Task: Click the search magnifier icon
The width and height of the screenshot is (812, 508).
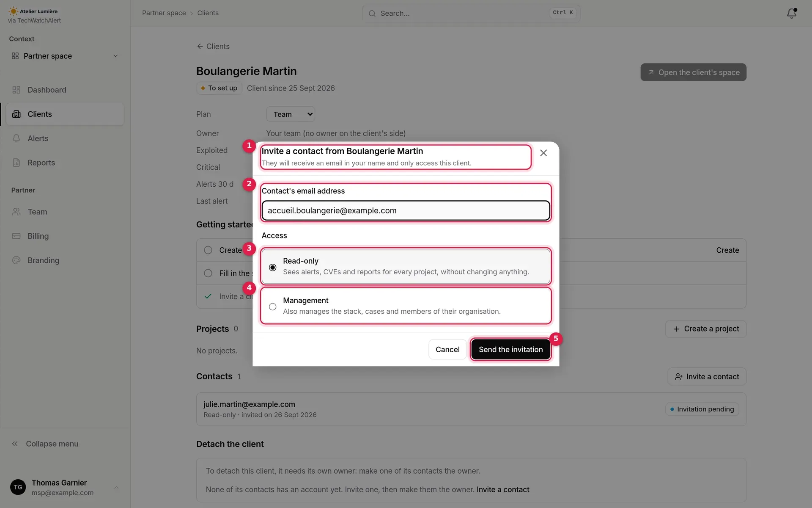Action: [372, 14]
